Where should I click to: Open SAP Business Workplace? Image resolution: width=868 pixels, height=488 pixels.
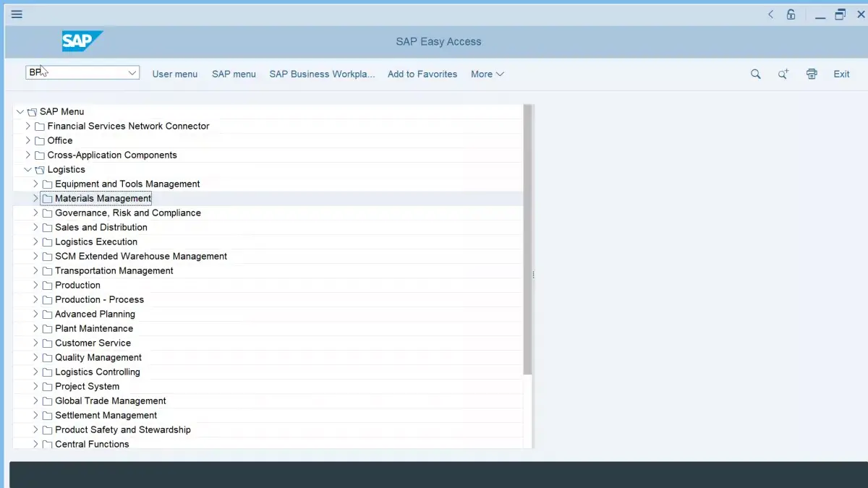click(323, 74)
